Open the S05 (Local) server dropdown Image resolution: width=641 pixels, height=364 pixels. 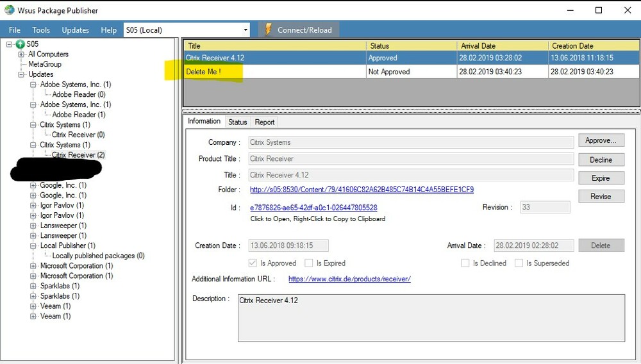(246, 30)
